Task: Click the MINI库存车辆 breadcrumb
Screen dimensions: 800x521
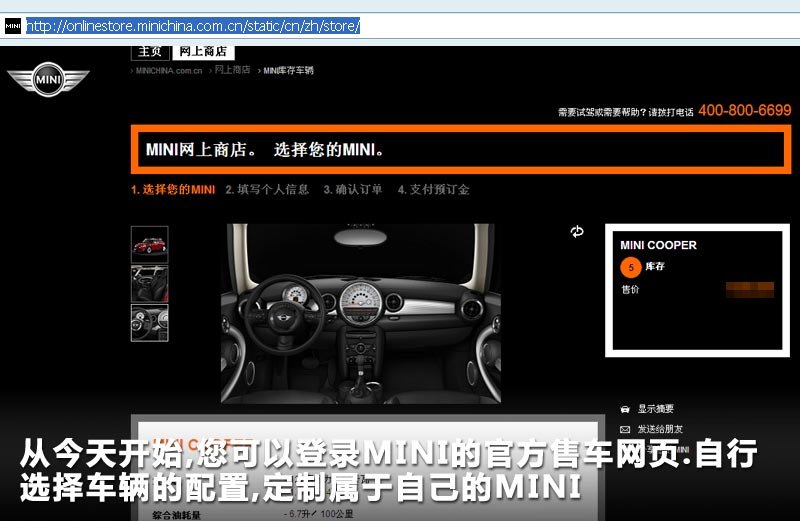Action: click(x=288, y=70)
